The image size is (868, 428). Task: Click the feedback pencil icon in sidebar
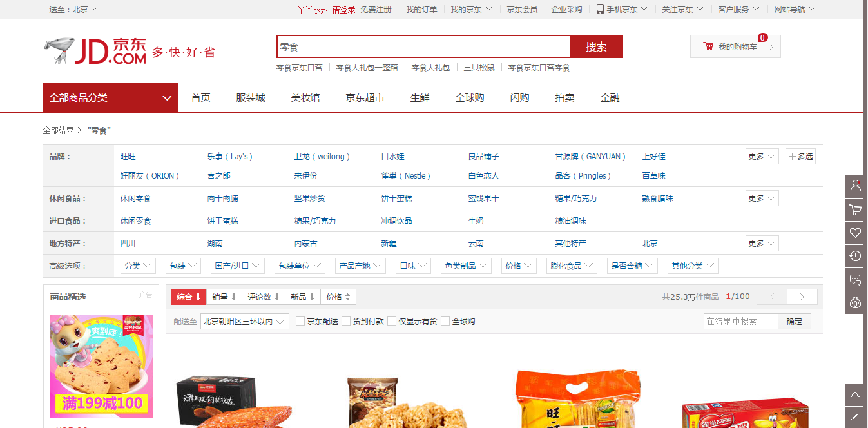pyautogui.click(x=856, y=417)
